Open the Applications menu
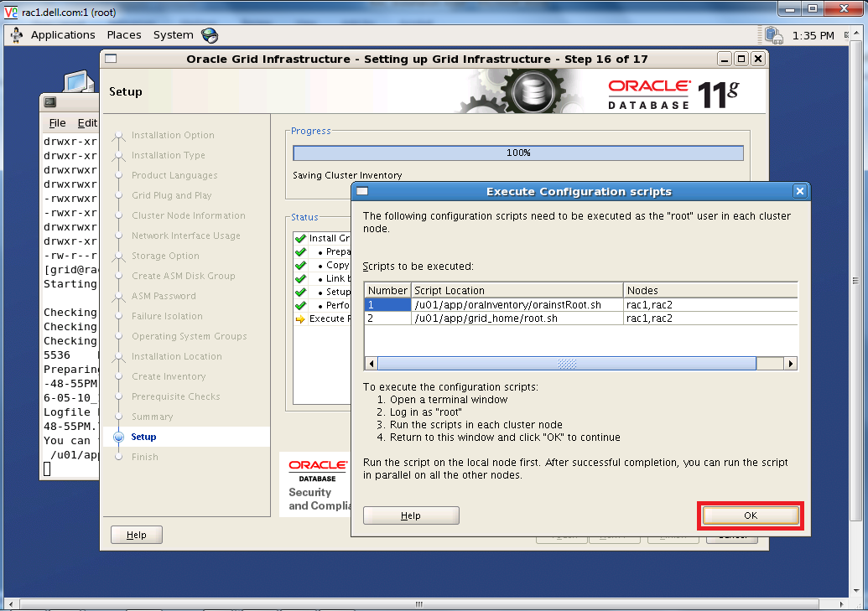Image resolution: width=868 pixels, height=611 pixels. (63, 35)
